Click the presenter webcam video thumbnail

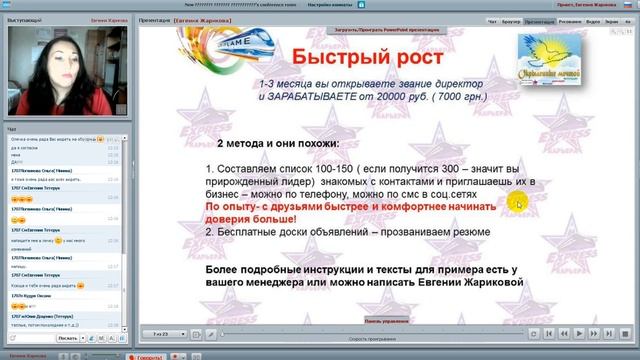tap(67, 71)
